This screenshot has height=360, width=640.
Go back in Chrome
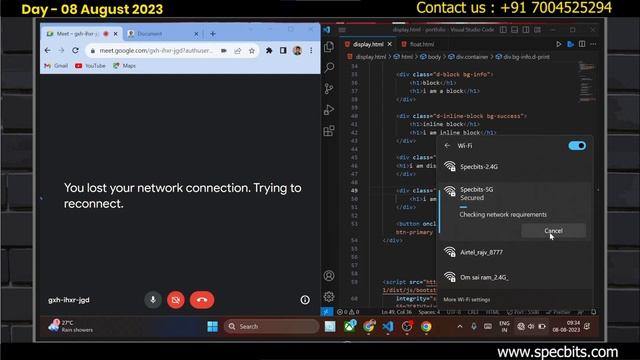coord(48,51)
